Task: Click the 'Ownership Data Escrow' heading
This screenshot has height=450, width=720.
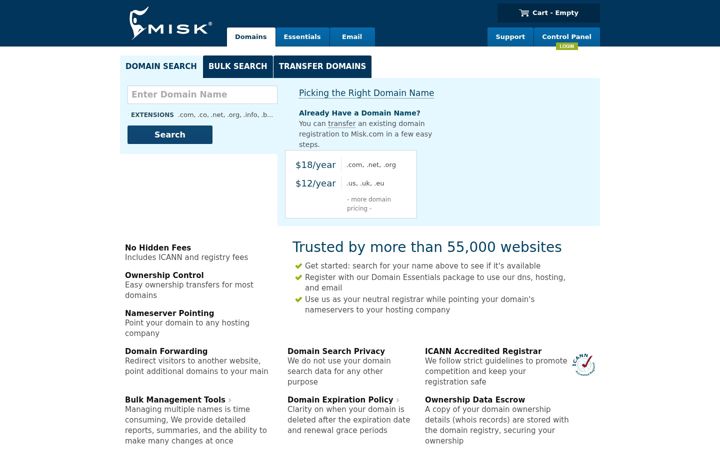Action: pos(475,400)
